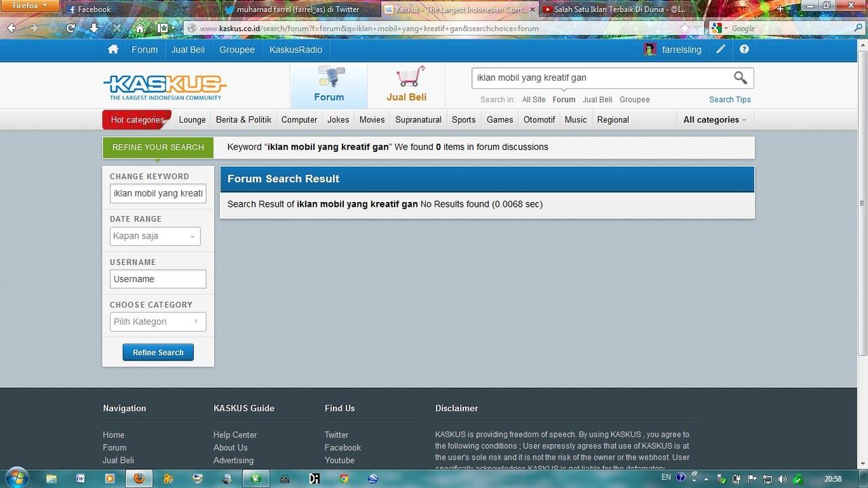
Task: Click the page vertical scrollbar
Action: point(863,203)
